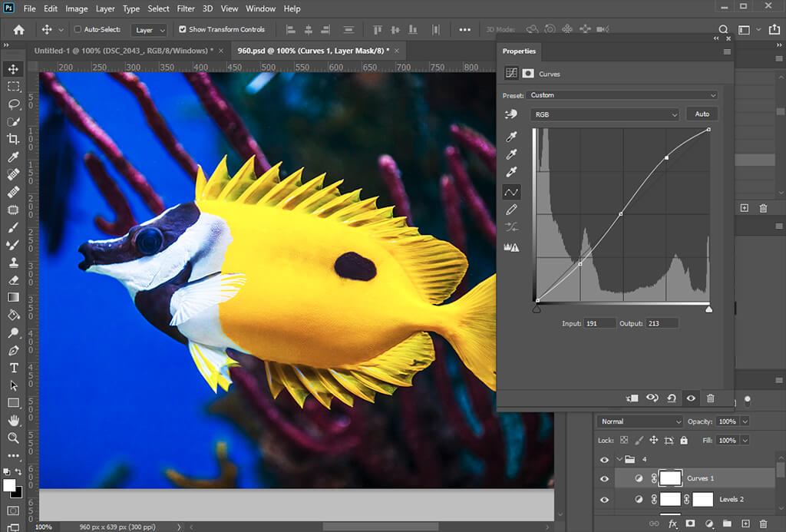Collapse the group 4 folder arrow

pos(619,459)
